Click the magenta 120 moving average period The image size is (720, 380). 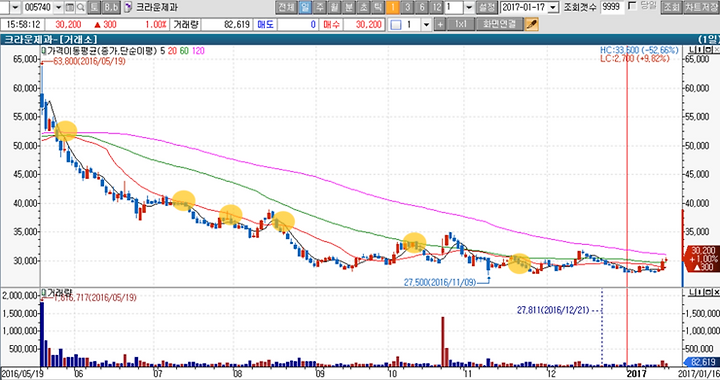(x=198, y=50)
